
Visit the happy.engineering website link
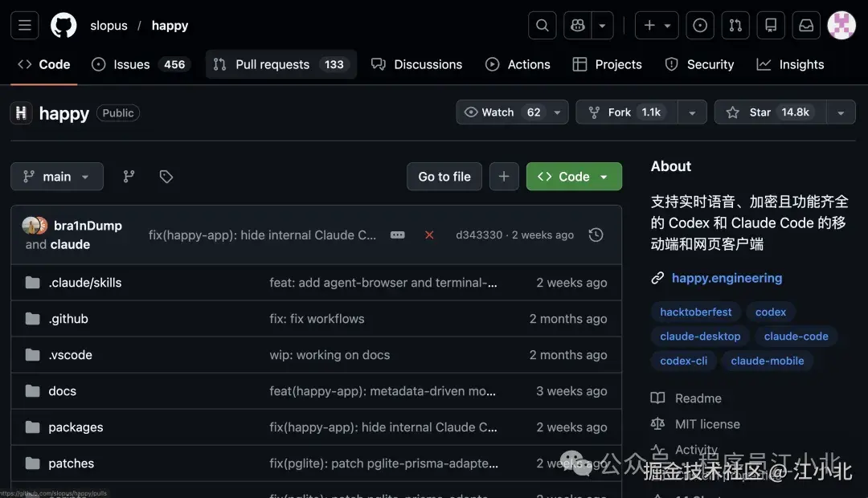pyautogui.click(x=727, y=278)
